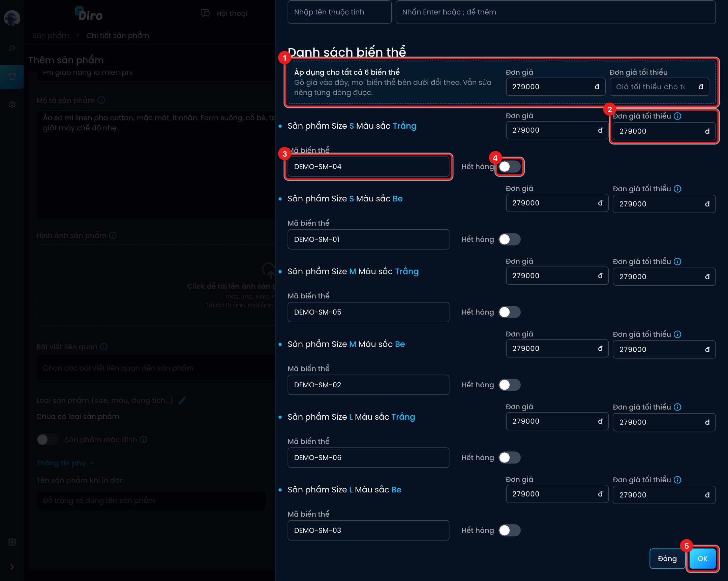Toggle Hết hàng for variant DEMO-SM-04

[x=510, y=167]
